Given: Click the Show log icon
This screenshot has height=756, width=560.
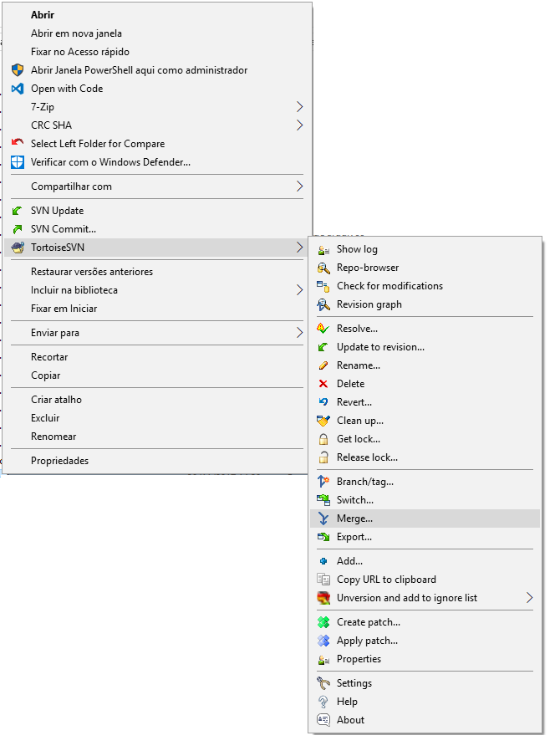Looking at the screenshot, I should point(323,250).
